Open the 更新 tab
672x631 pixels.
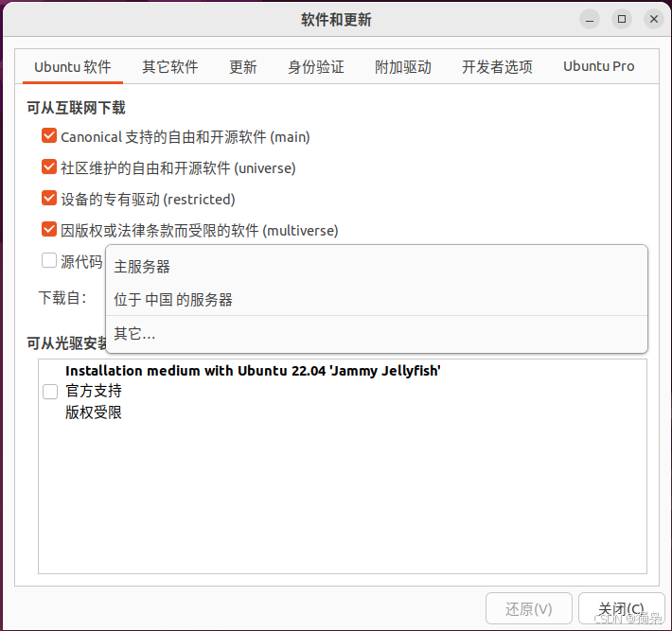pyautogui.click(x=243, y=67)
